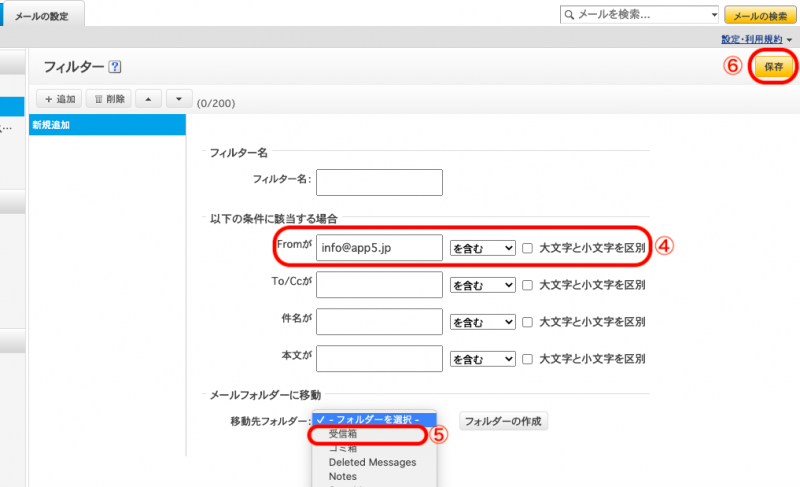Toggle the case-sensitive checkbox in the 件名が row

(x=528, y=322)
